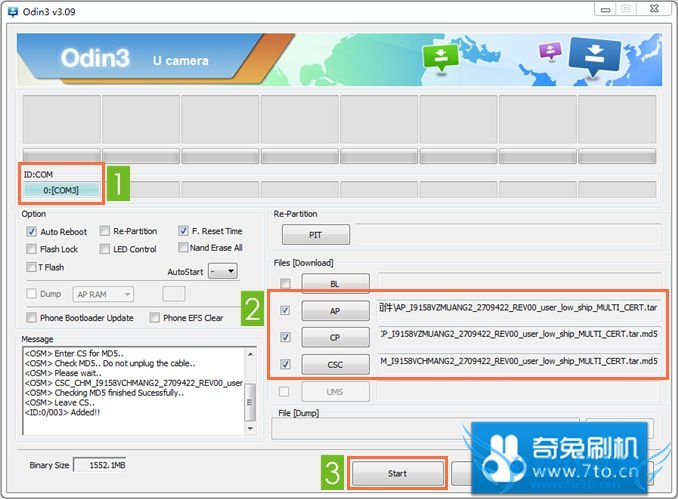Screen dimensions: 678x499
Task: Click the Odin3 title bar app icon
Action: (13, 12)
